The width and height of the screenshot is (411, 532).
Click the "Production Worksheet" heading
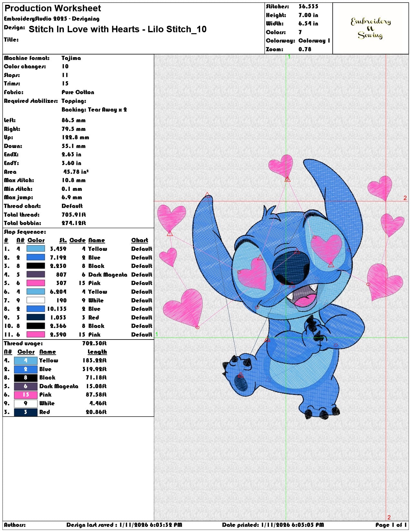click(53, 8)
